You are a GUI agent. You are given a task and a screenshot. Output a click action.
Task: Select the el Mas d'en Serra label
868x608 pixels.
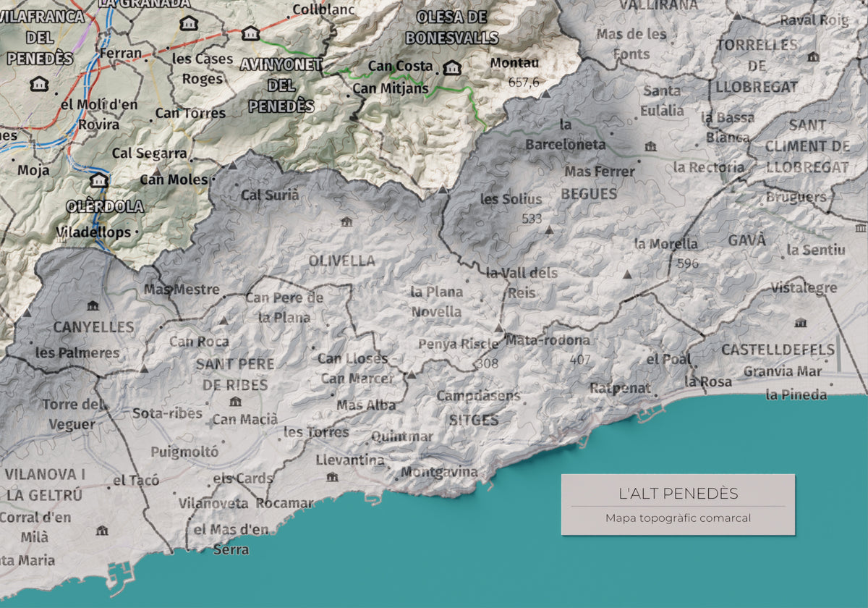point(231,539)
